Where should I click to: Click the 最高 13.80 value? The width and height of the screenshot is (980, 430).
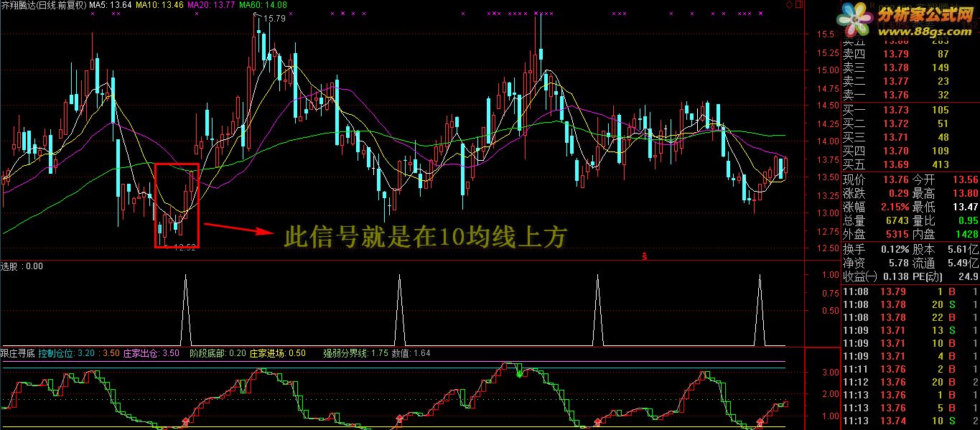coord(965,193)
